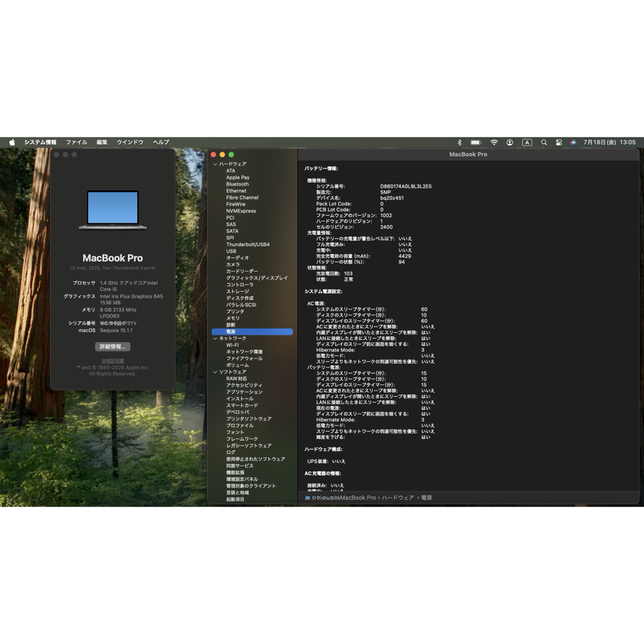
Task: Open the Apple menu icon
Action: point(12,142)
